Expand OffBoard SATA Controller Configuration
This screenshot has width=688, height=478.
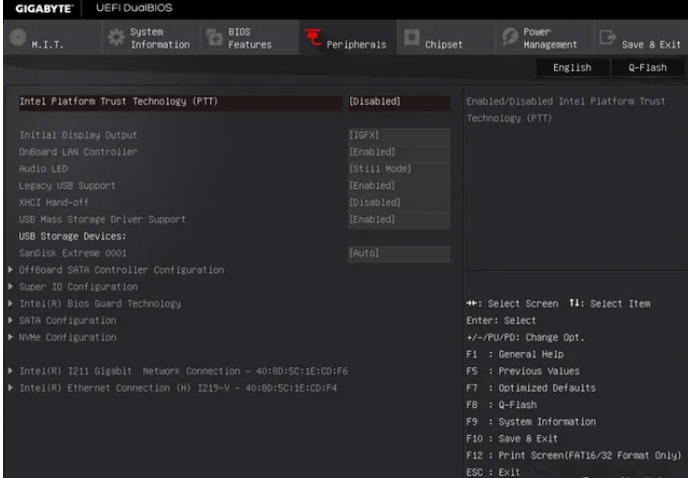121,270
